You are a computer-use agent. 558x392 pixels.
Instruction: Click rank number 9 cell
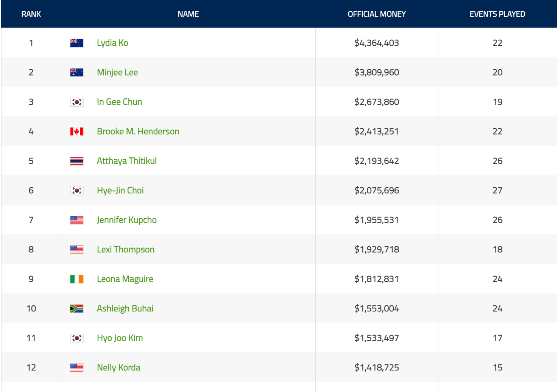pyautogui.click(x=31, y=279)
